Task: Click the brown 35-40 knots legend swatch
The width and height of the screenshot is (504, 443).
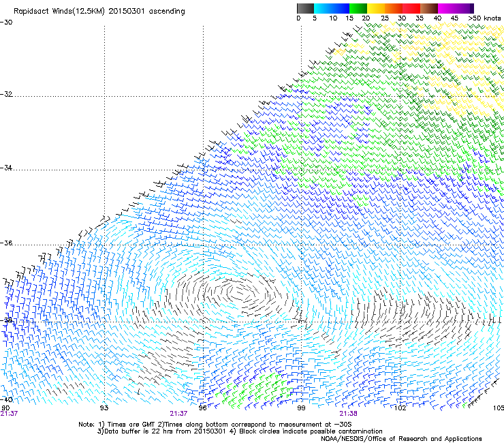Action: tap(429, 8)
